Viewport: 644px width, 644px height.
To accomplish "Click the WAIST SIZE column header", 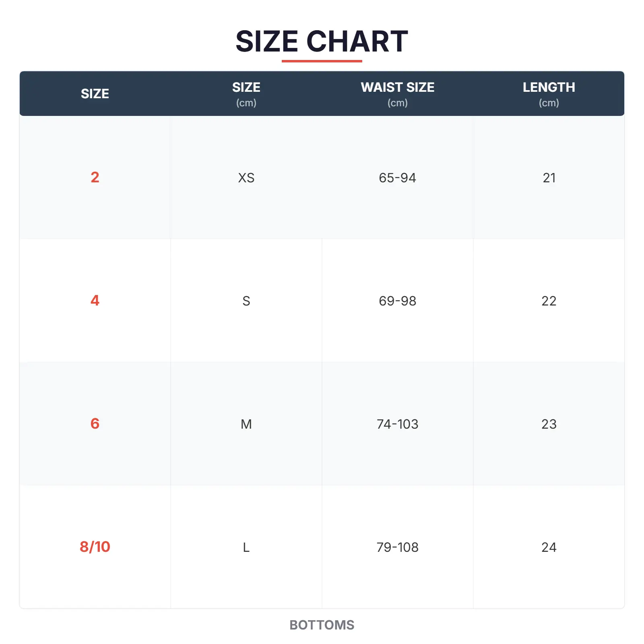I will click(397, 94).
